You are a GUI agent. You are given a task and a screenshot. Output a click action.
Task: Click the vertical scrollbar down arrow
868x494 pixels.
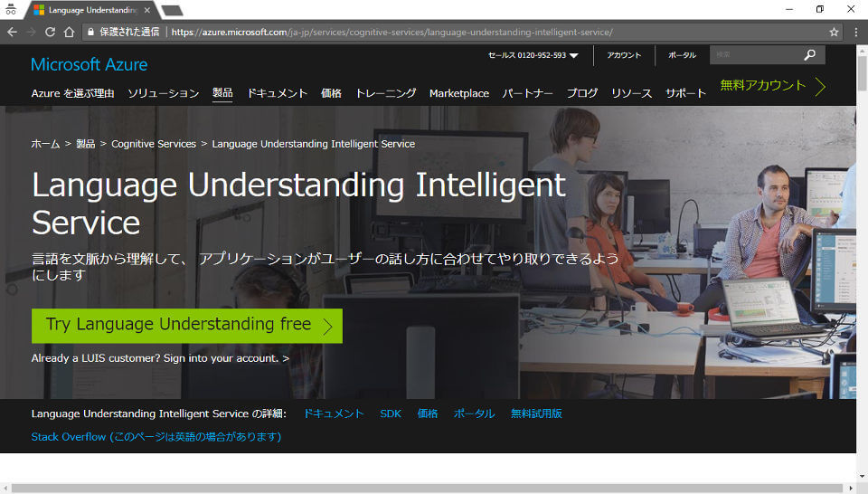[862, 476]
